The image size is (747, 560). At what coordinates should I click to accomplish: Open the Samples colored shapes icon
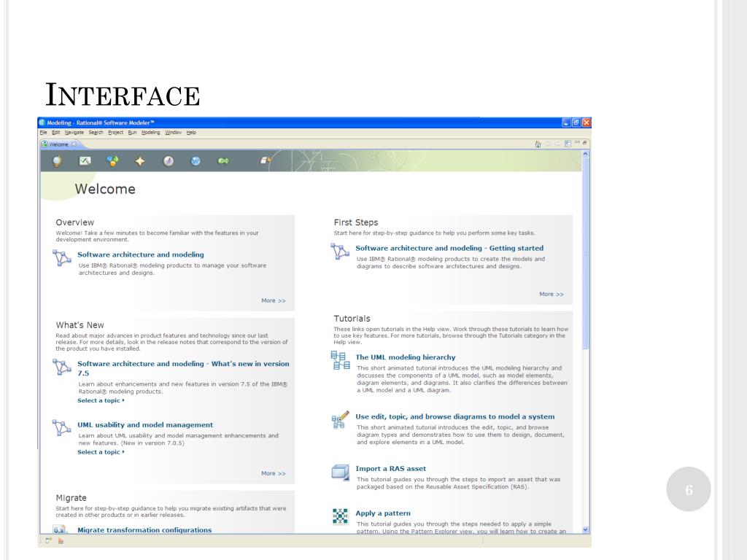pos(112,161)
